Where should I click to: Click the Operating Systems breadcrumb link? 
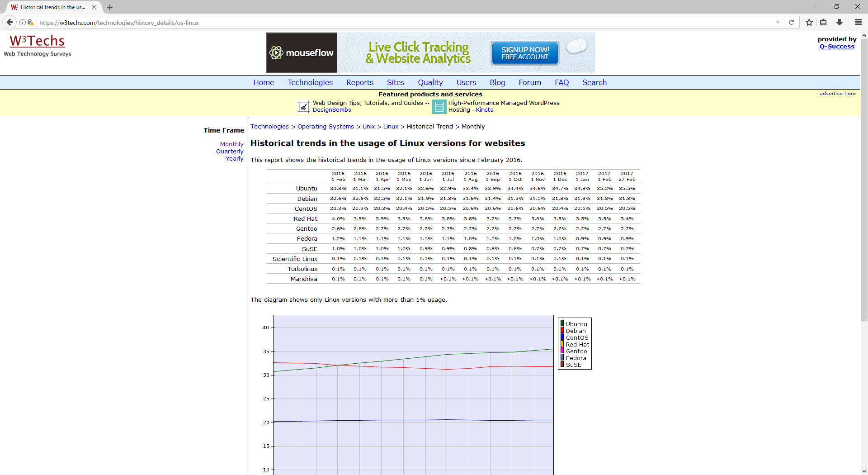pos(325,127)
